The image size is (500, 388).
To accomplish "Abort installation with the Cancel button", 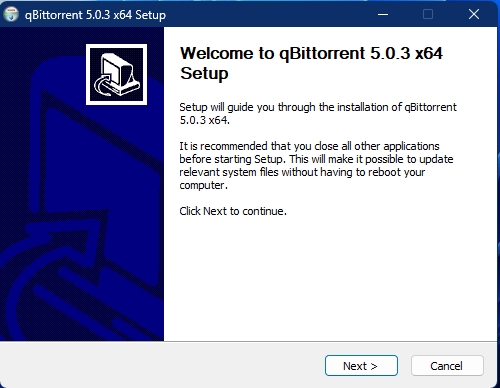I will 447,366.
